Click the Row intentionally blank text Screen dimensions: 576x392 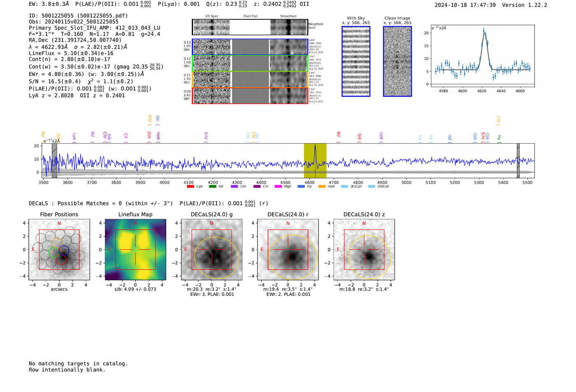(x=67, y=370)
